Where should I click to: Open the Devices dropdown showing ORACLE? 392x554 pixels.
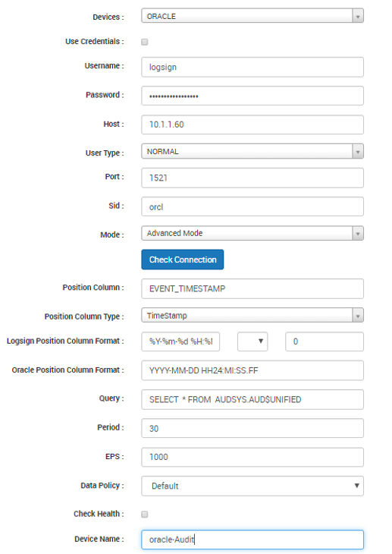pyautogui.click(x=252, y=16)
